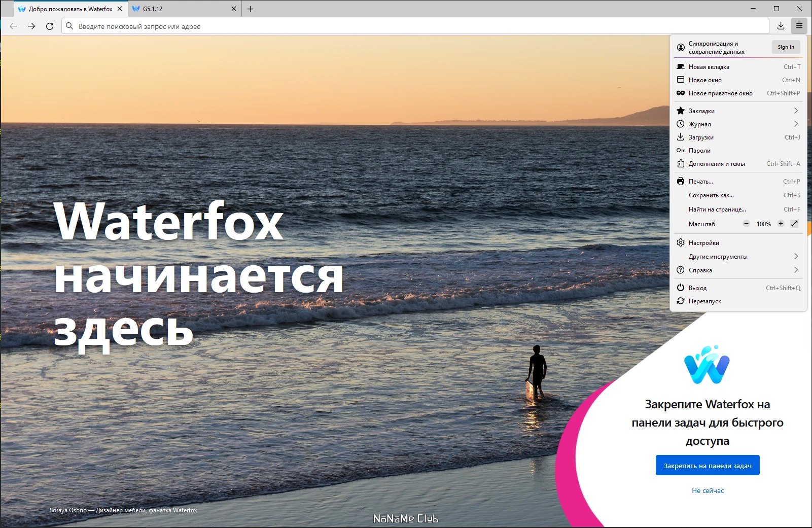Click the Закладки star icon
This screenshot has width=812, height=528.
pyautogui.click(x=681, y=111)
